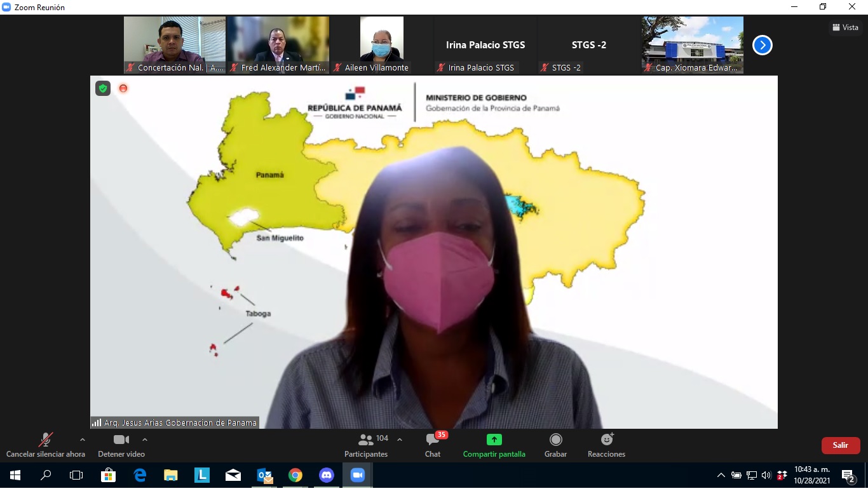Start recording with Grabar
Image resolution: width=868 pixels, height=498 pixels.
coord(556,445)
